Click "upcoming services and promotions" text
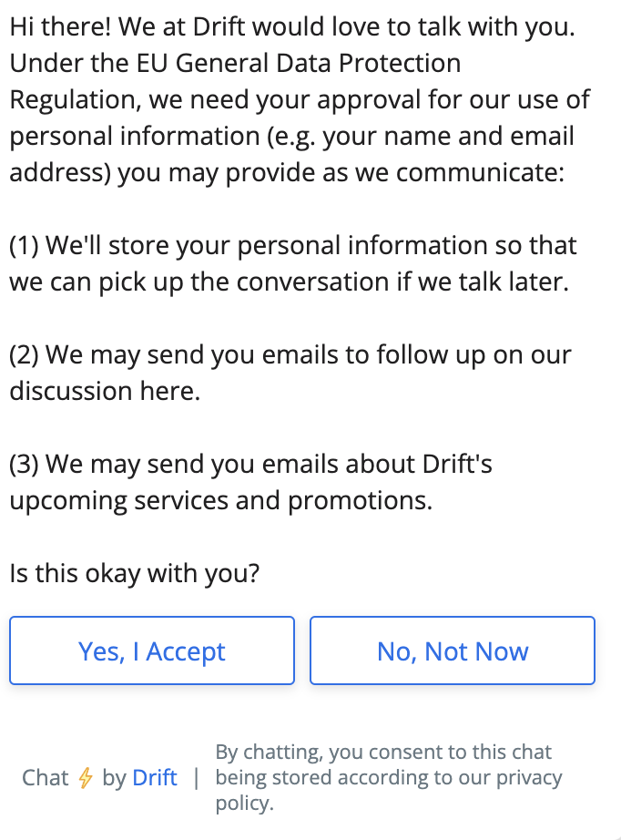Image resolution: width=621 pixels, height=840 pixels. 220,500
